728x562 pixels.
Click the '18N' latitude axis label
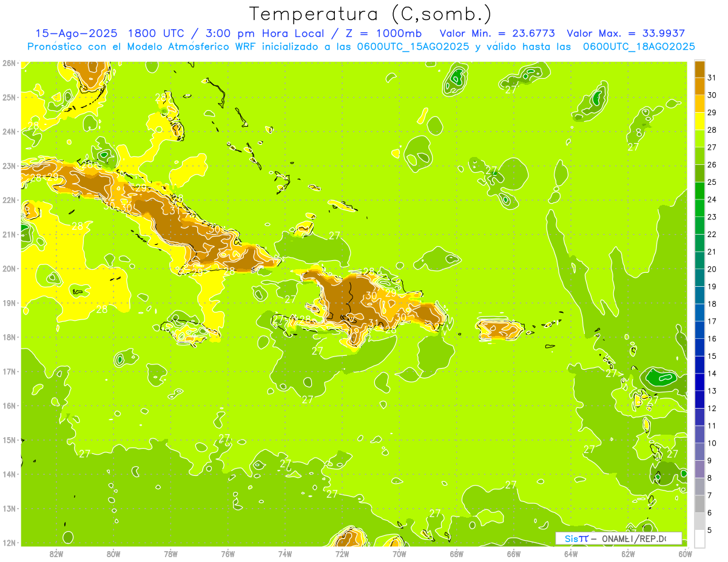click(9, 337)
